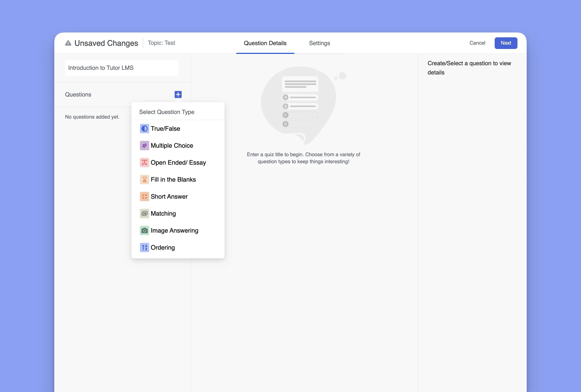
Task: Switch to the Settings tab
Action: pos(319,43)
